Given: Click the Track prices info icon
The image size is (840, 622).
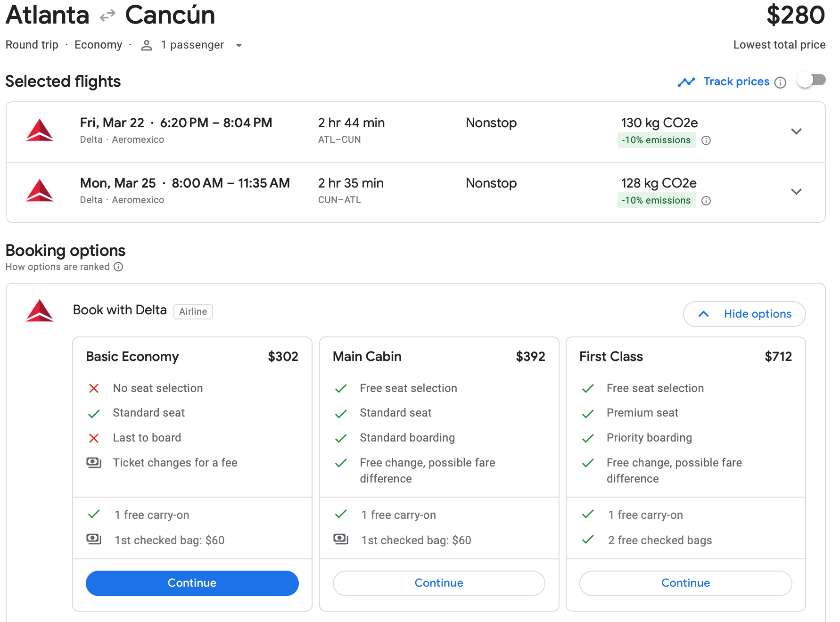Looking at the screenshot, I should point(780,82).
